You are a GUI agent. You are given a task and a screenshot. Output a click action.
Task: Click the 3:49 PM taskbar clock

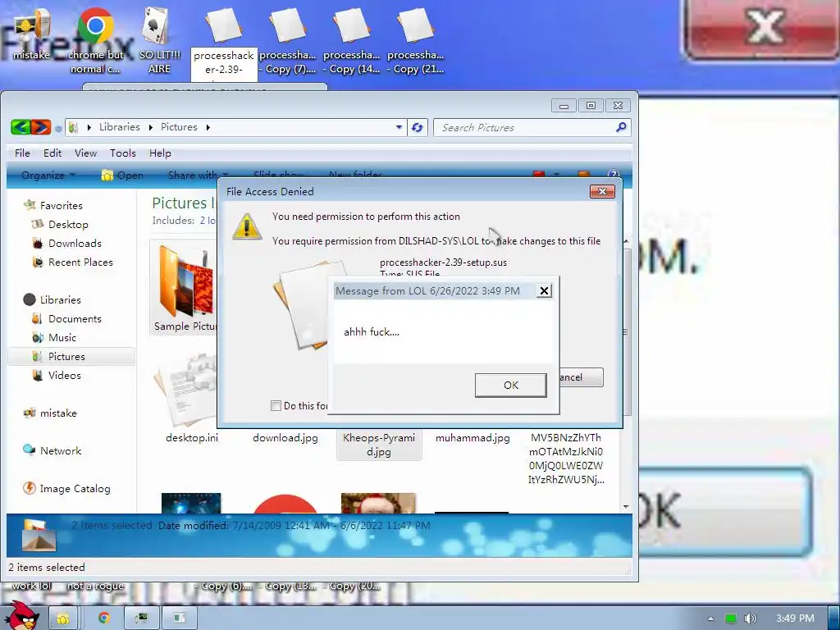(x=795, y=619)
